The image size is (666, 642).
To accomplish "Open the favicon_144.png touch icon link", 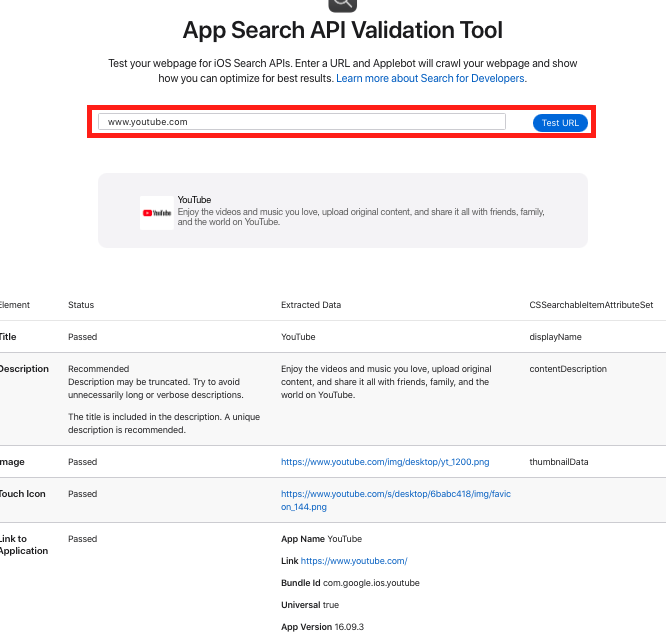I will [395, 500].
